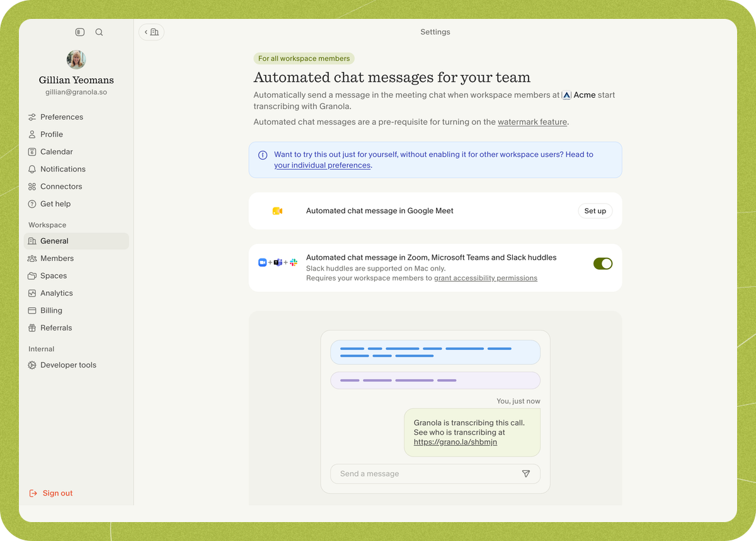The image size is (756, 541).
Task: Click the Acme workspace logo
Action: coord(566,95)
